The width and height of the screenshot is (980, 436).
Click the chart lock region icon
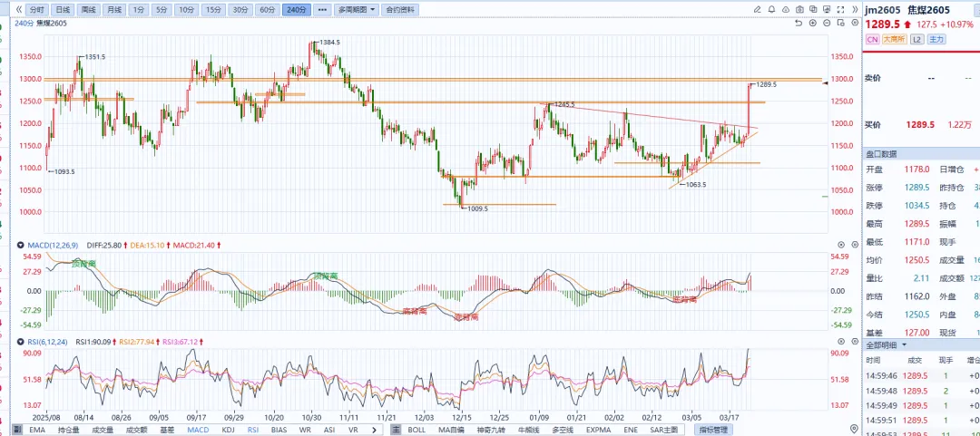coord(840,23)
